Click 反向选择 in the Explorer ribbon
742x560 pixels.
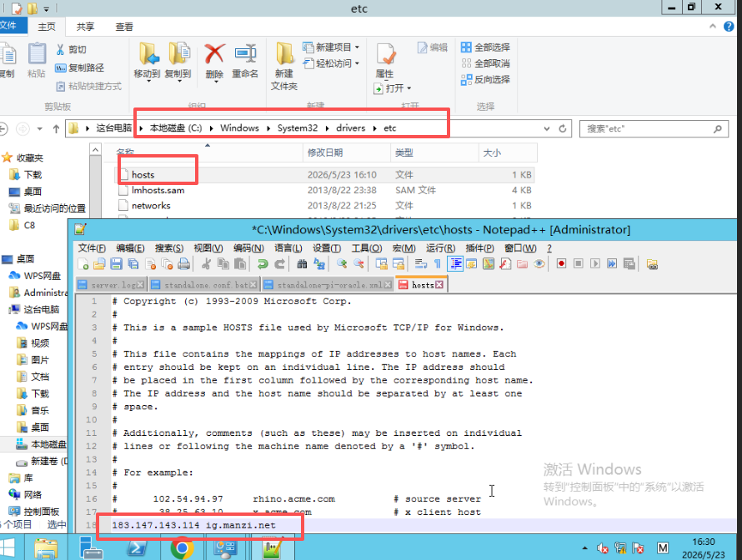485,79
